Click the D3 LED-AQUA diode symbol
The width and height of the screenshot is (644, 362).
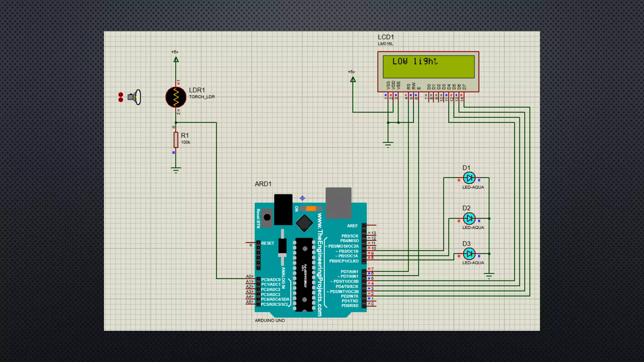[x=469, y=254]
